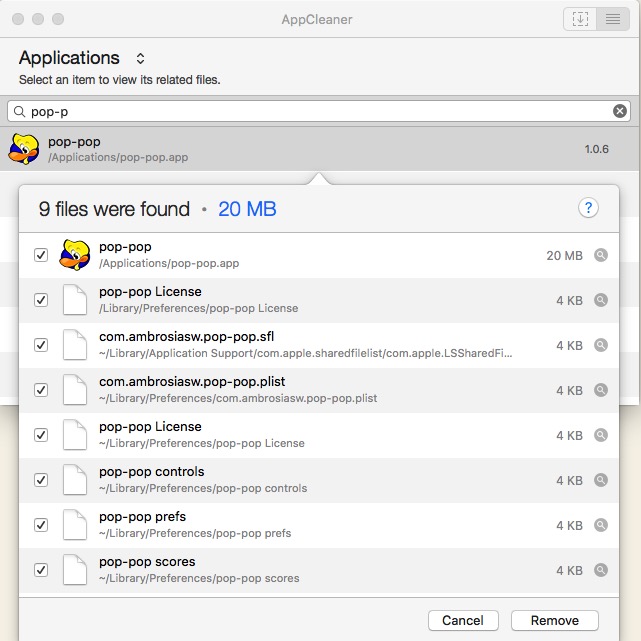Click 'pop-pop scores' file name
The height and width of the screenshot is (641, 641).
tap(147, 562)
